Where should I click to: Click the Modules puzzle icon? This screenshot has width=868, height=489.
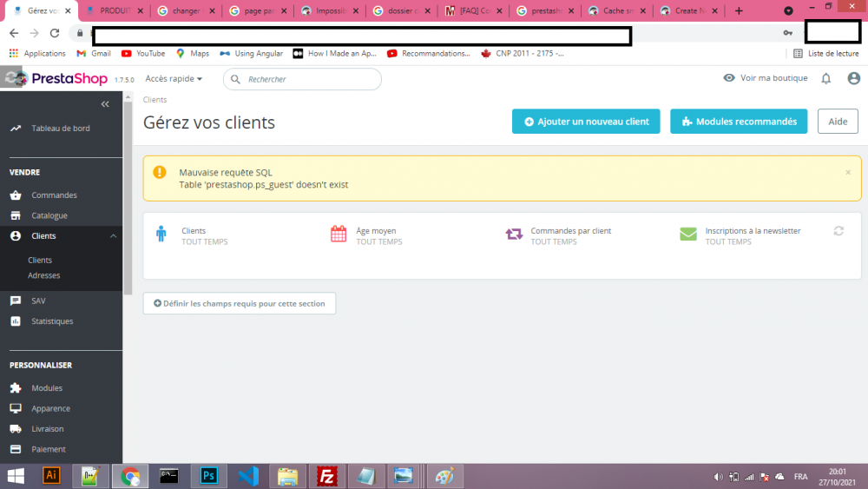click(16, 388)
